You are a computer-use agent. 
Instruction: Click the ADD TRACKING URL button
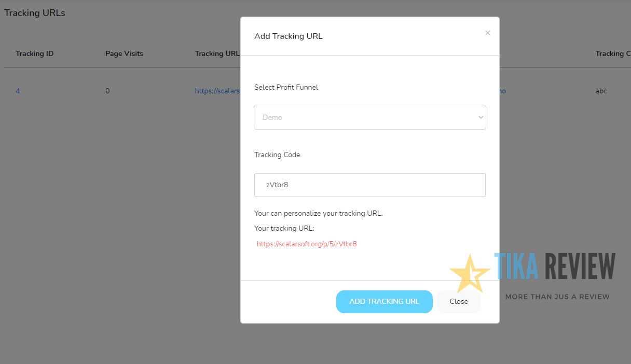coord(384,301)
